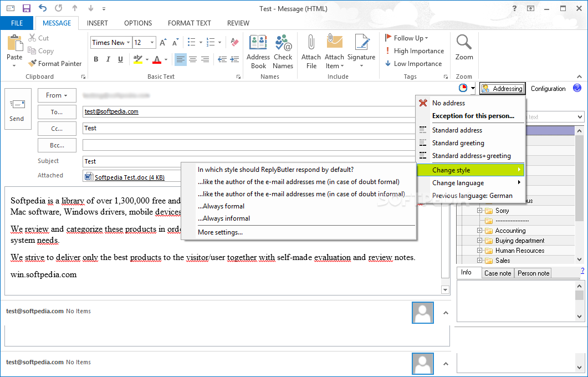Toggle italic formatting
Image resolution: width=588 pixels, height=377 pixels.
108,59
